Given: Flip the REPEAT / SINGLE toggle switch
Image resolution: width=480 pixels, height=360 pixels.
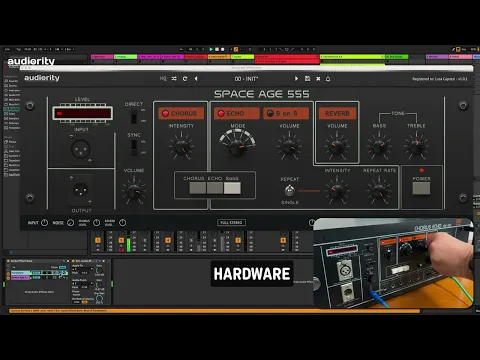Looking at the screenshot, I should click(x=289, y=190).
